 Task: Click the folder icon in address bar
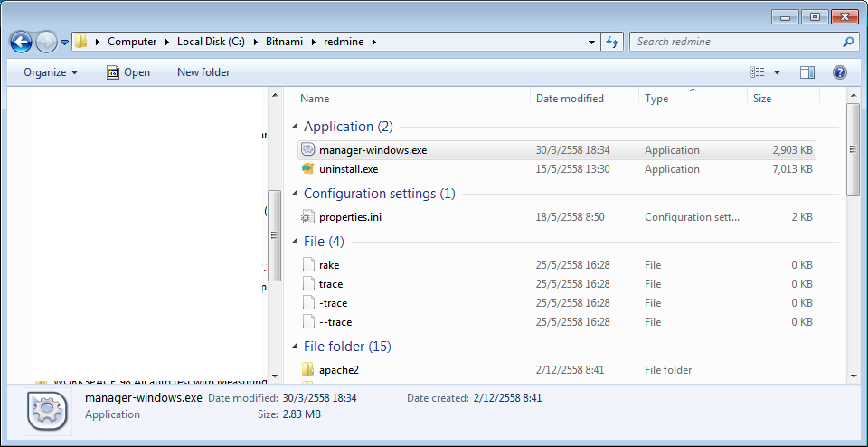[81, 42]
